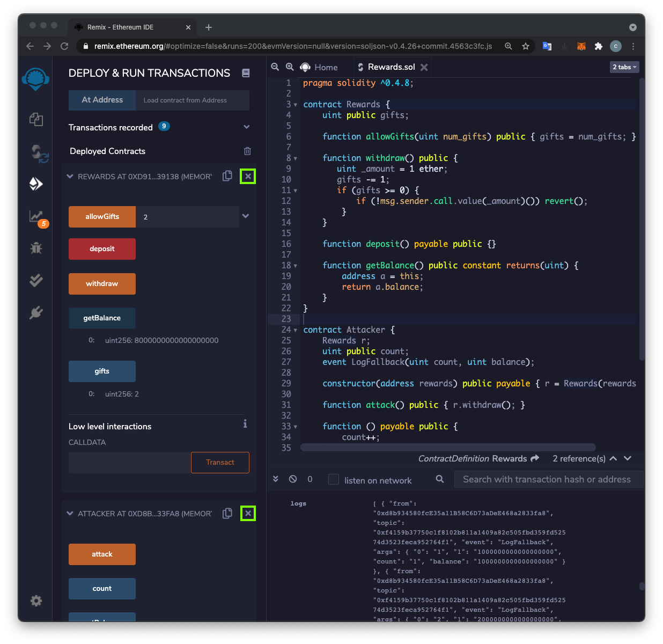Call the gifts getter button

click(x=102, y=371)
